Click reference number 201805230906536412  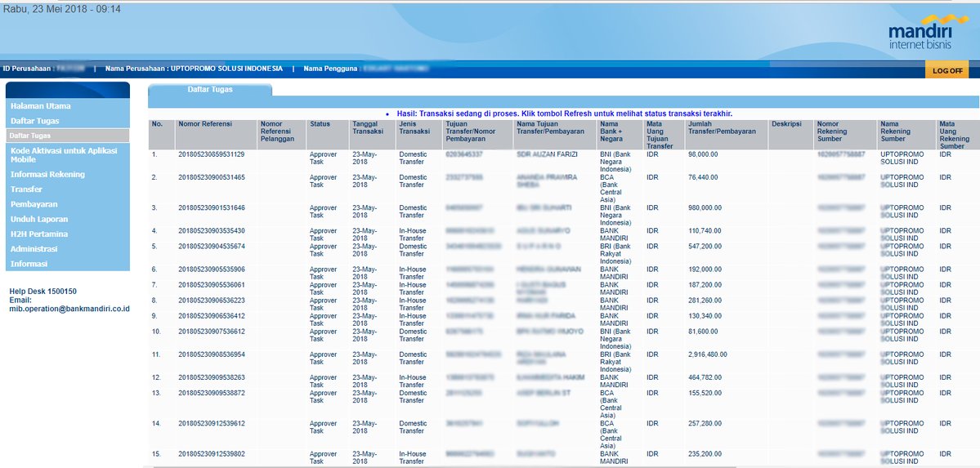211,316
